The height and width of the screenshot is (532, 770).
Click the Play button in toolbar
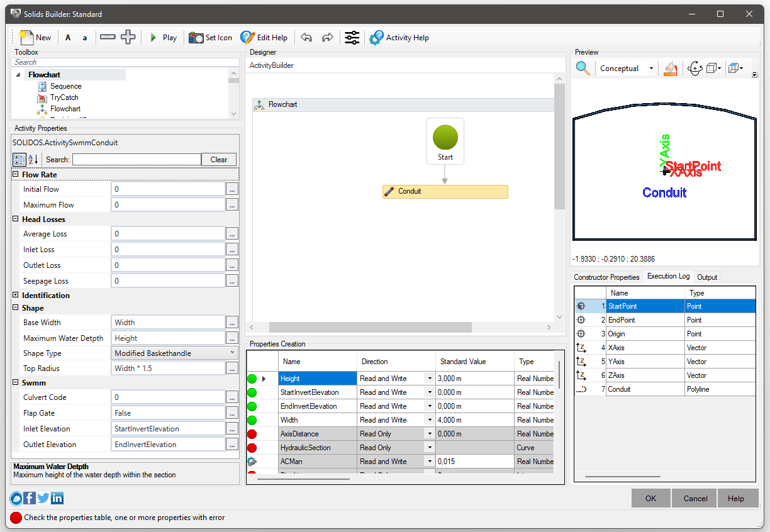[163, 38]
